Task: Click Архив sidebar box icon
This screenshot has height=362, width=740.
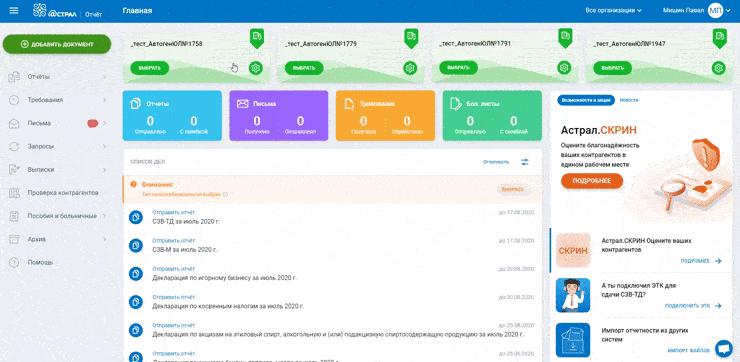Action: 14,239
